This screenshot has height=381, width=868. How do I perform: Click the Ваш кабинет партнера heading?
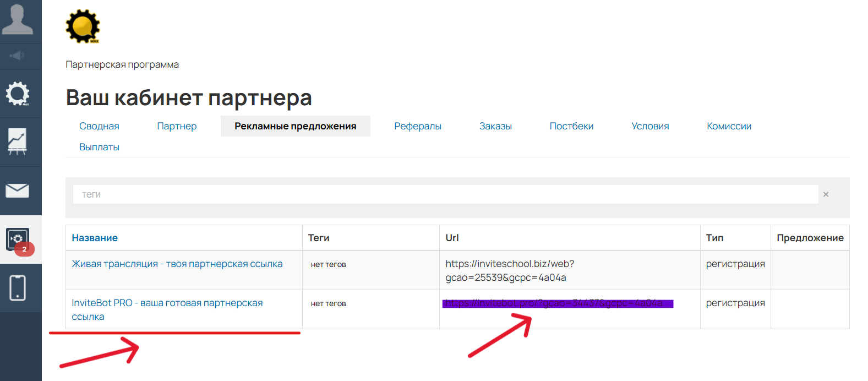pyautogui.click(x=189, y=97)
